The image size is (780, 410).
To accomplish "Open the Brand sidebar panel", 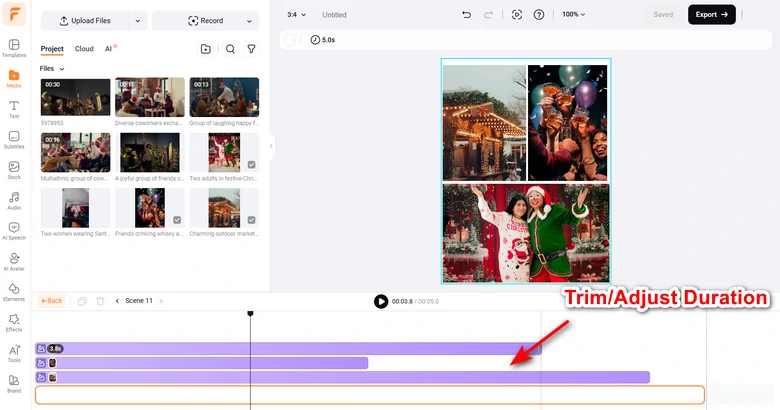I will click(14, 384).
